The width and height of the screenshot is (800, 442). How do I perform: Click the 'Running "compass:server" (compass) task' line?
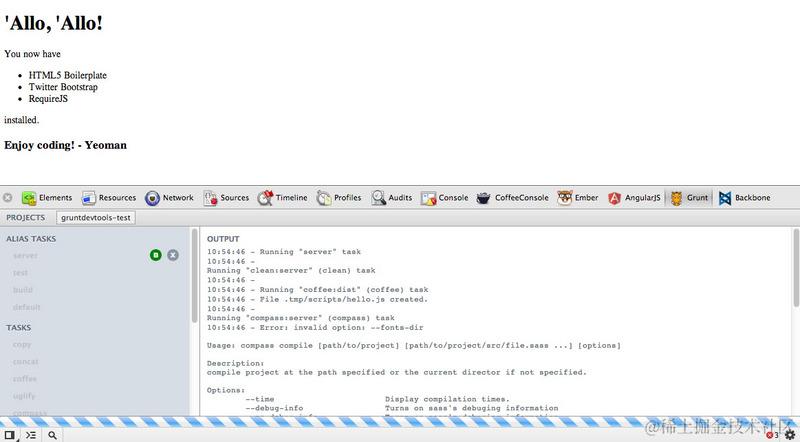coord(301,318)
